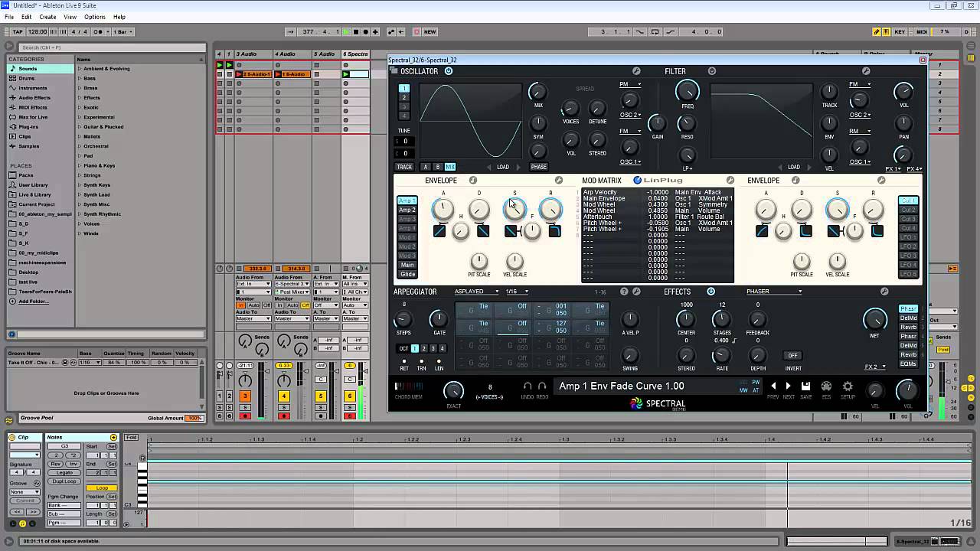Viewport: 980px width, 551px height.
Task: Select the Drums category in browser
Action: pos(41,78)
